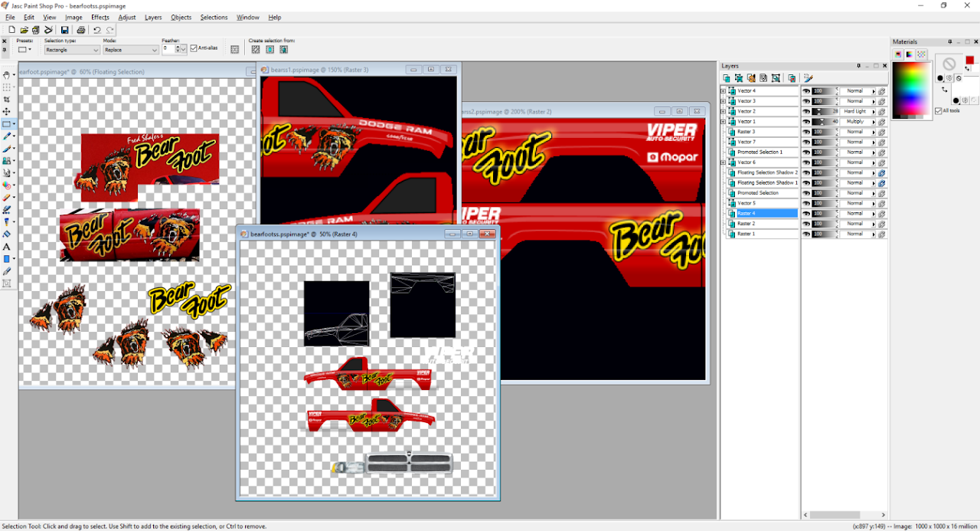The height and width of the screenshot is (531, 980).
Task: Select the Text tool
Action: (x=7, y=247)
